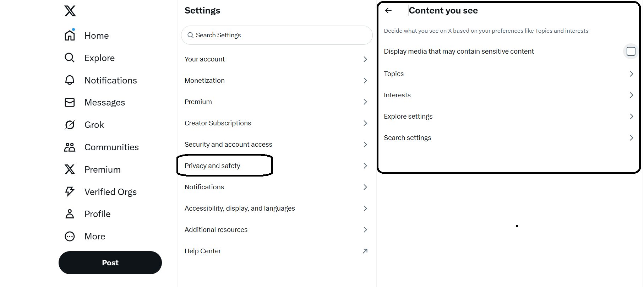The height and width of the screenshot is (287, 644).
Task: Click the Search Settings input field
Action: pos(277,35)
